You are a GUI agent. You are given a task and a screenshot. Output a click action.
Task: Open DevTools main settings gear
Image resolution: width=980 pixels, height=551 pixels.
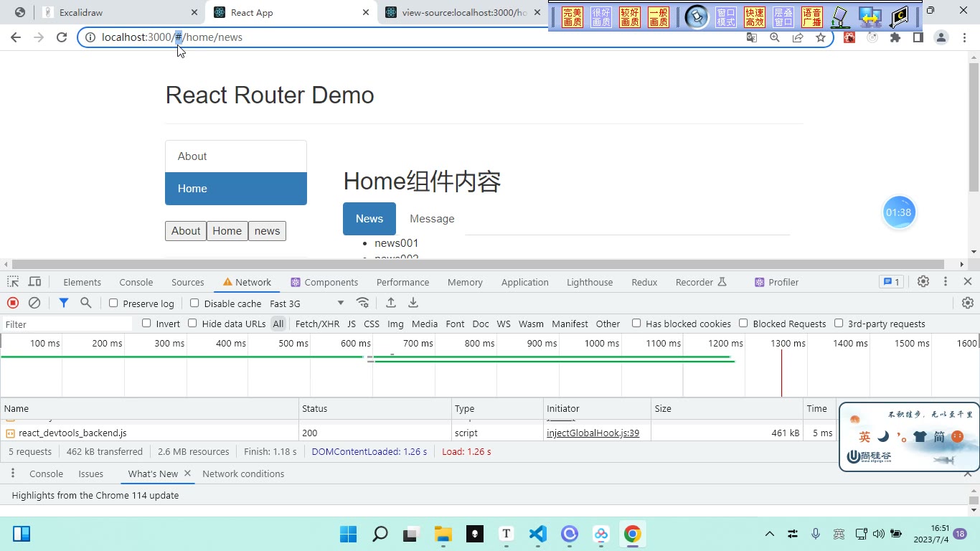[x=923, y=282]
